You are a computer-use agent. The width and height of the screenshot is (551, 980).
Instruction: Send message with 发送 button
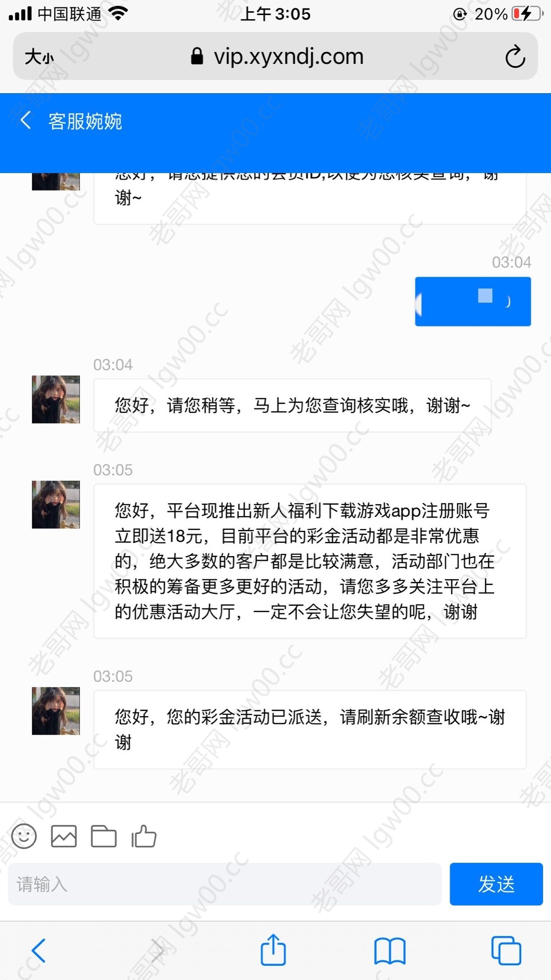tap(496, 884)
